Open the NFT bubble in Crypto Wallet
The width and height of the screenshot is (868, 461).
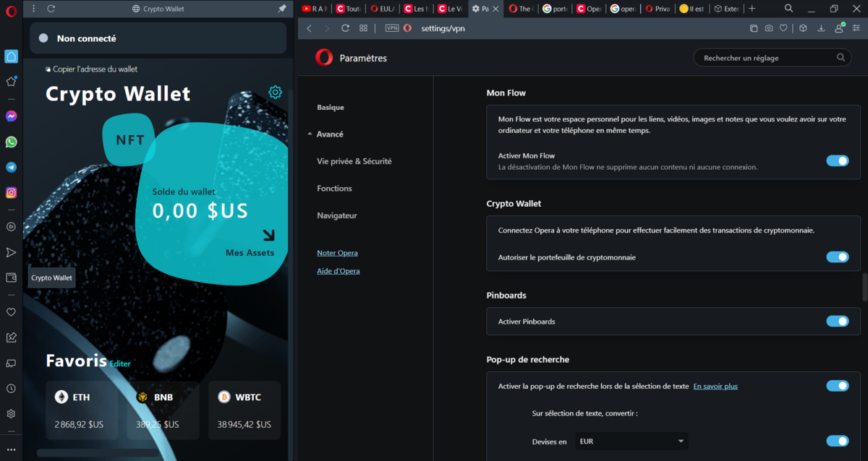(x=130, y=140)
